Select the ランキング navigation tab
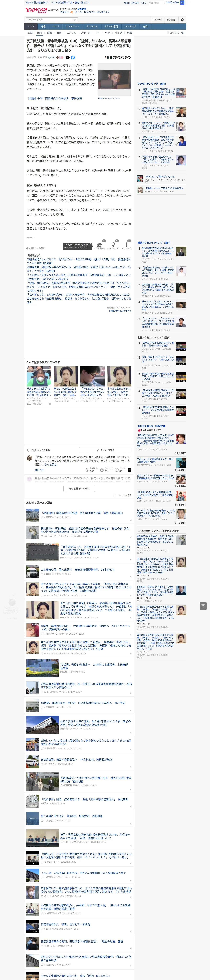Viewport: 210px width, 980px height. click(x=130, y=27)
